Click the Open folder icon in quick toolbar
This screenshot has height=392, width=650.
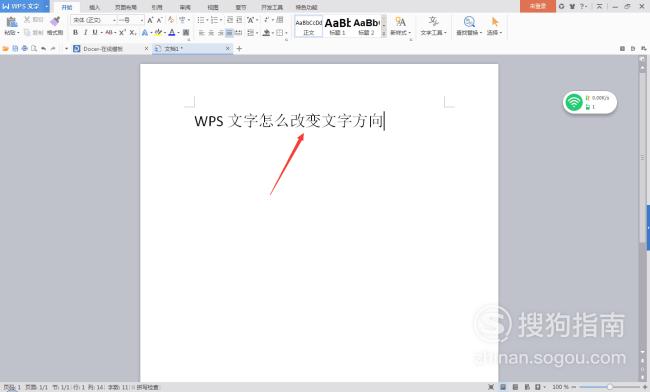(x=5, y=48)
